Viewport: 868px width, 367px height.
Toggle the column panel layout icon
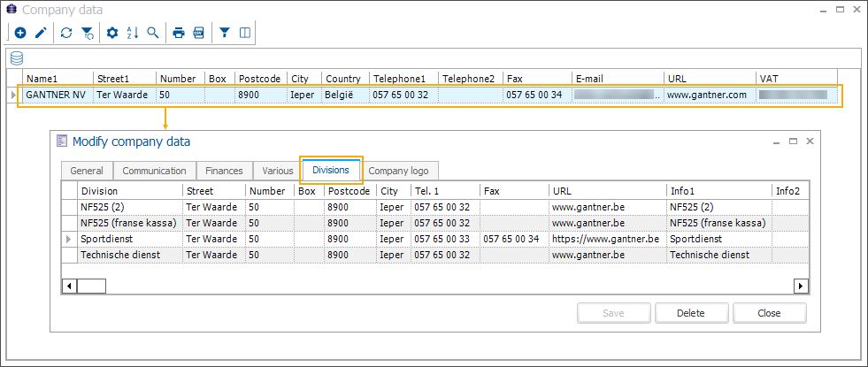point(245,34)
